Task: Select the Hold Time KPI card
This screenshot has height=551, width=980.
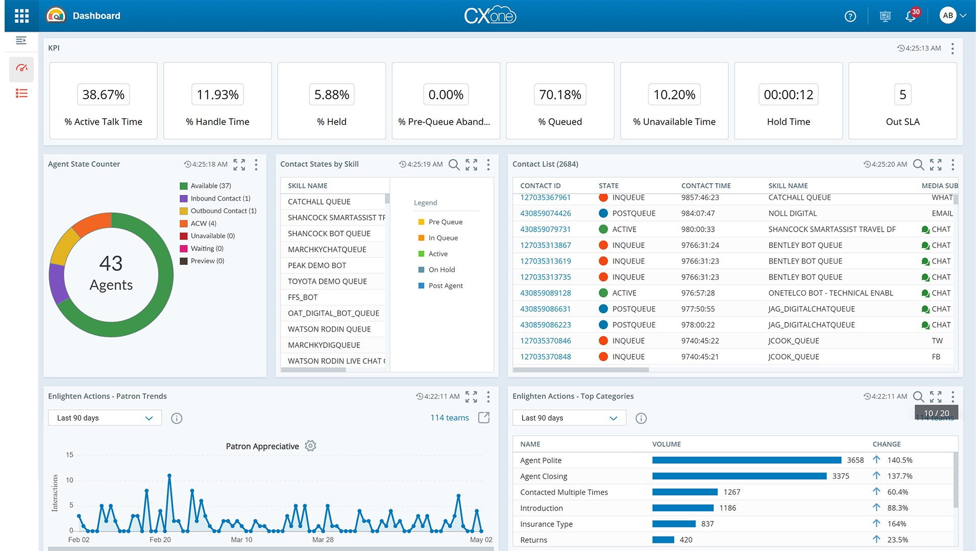Action: click(789, 101)
